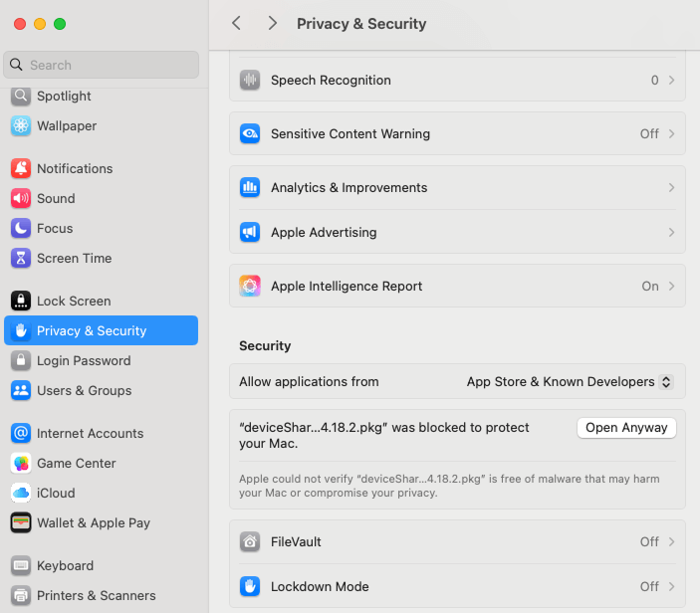Open Lockdown Mode chevron
Screen dimensions: 700x613
pos(671,587)
